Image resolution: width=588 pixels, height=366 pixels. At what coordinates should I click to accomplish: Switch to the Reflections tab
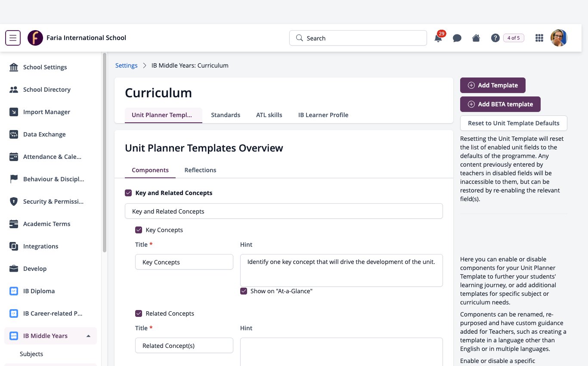pos(200,170)
